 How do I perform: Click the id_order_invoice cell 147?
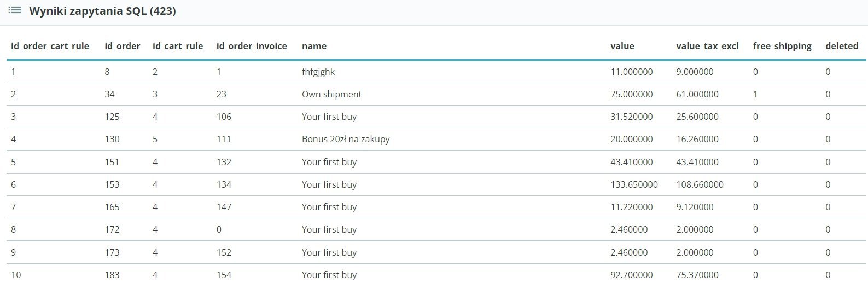(x=224, y=207)
